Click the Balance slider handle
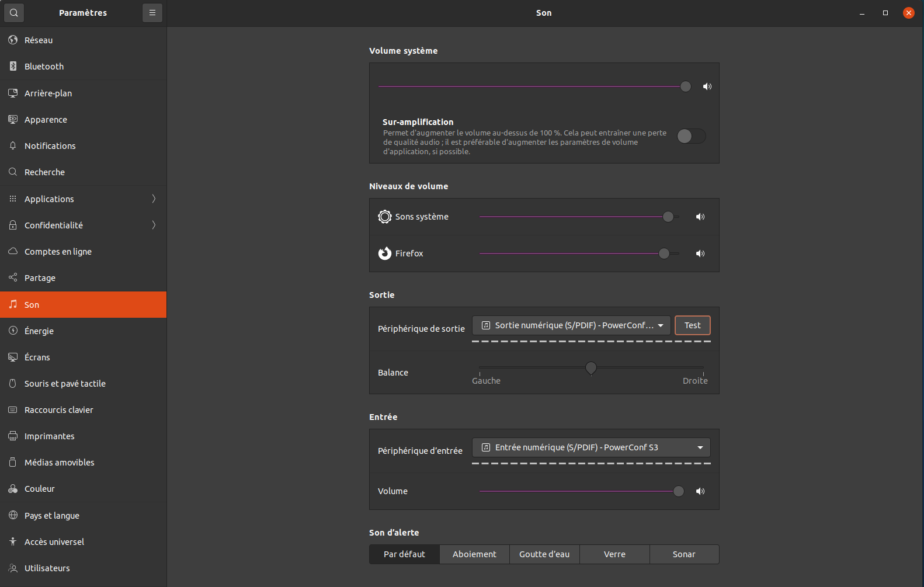924x587 pixels. pyautogui.click(x=591, y=368)
